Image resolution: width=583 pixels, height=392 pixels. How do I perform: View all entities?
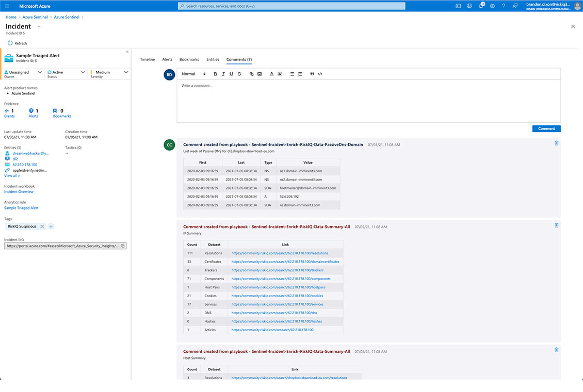pos(12,176)
